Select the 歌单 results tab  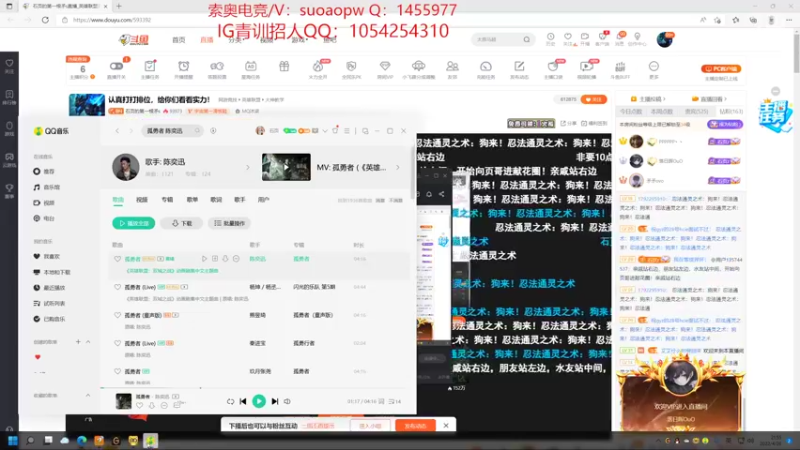[192, 199]
